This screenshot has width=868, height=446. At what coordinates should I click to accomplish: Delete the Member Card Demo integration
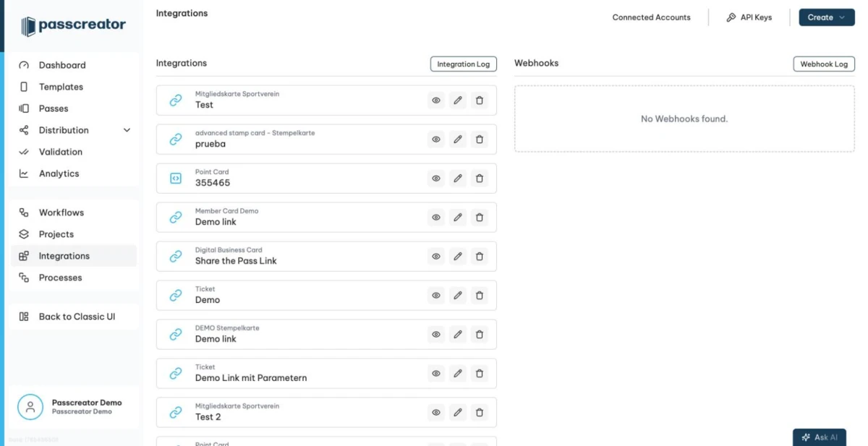point(479,218)
